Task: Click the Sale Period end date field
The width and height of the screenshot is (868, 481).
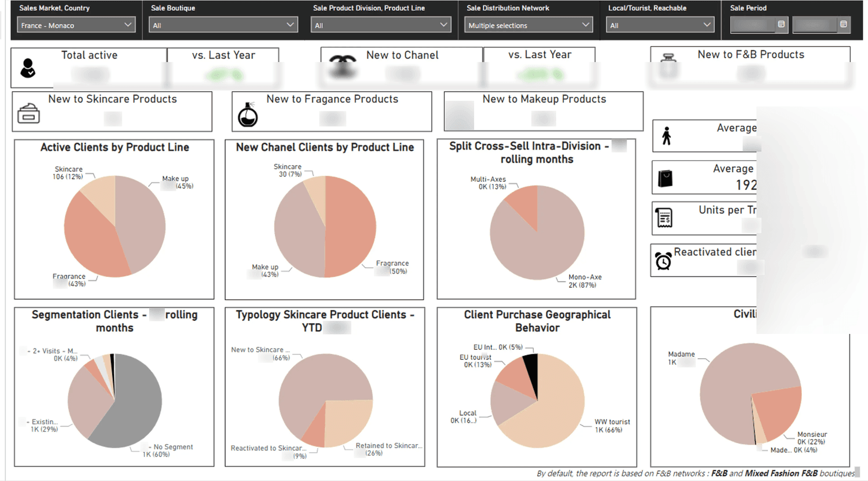Action: click(815, 25)
